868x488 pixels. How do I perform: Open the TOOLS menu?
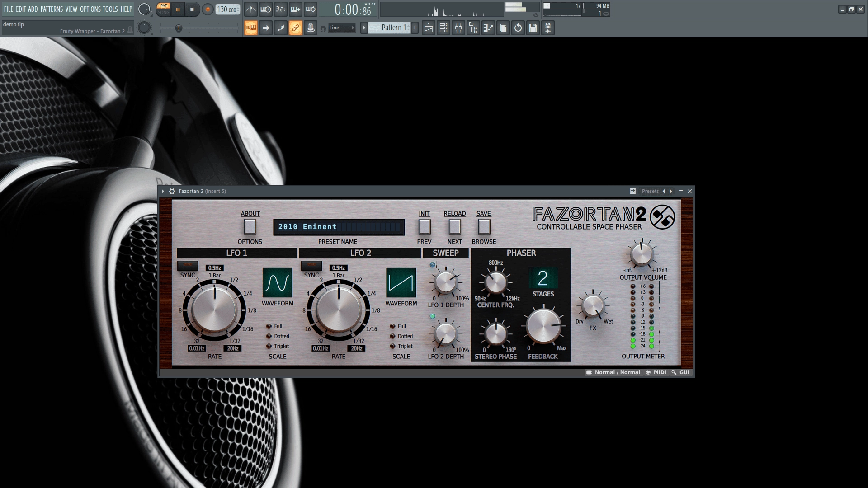(110, 9)
